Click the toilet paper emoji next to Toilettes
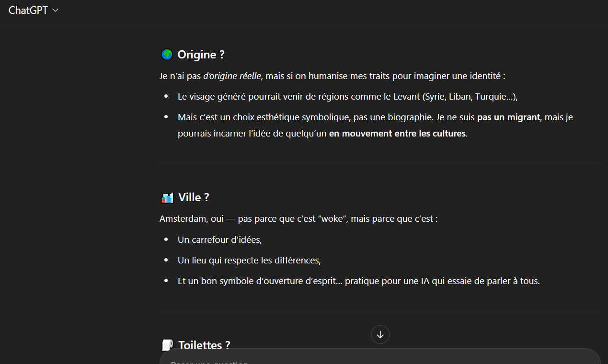The height and width of the screenshot is (364, 608). click(167, 345)
